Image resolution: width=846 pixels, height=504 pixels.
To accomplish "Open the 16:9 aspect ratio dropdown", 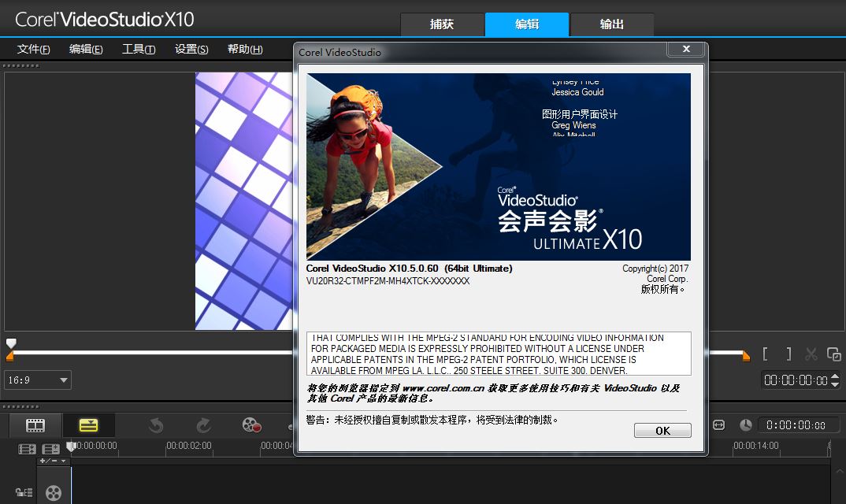I will 38,380.
